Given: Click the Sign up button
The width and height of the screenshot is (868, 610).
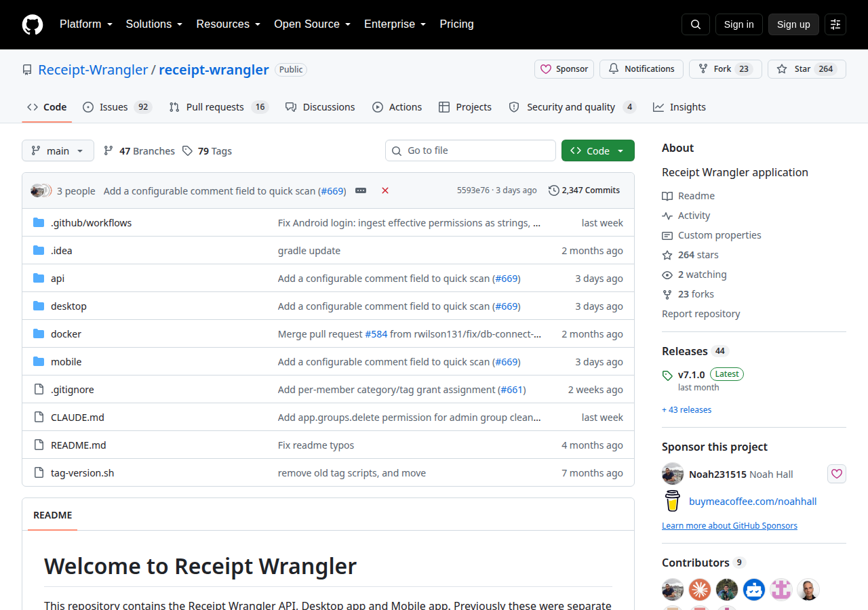Looking at the screenshot, I should pyautogui.click(x=793, y=24).
